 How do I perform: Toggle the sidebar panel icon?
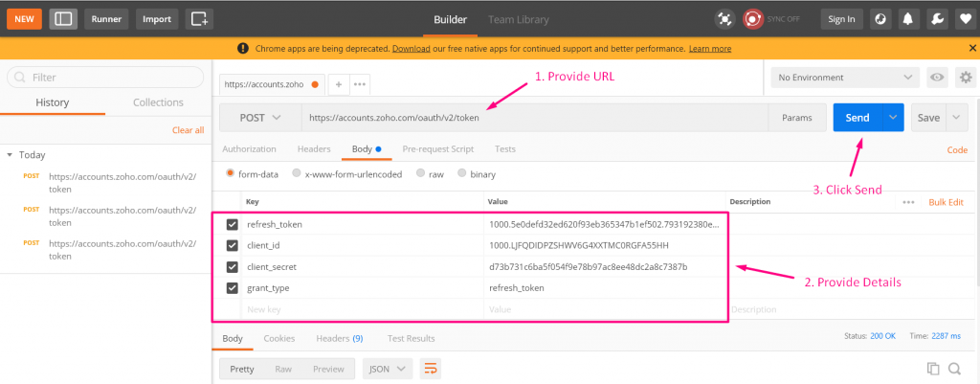63,19
